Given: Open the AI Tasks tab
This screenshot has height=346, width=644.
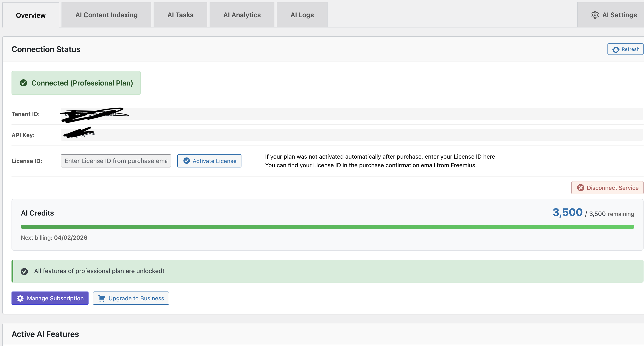Looking at the screenshot, I should click(180, 15).
